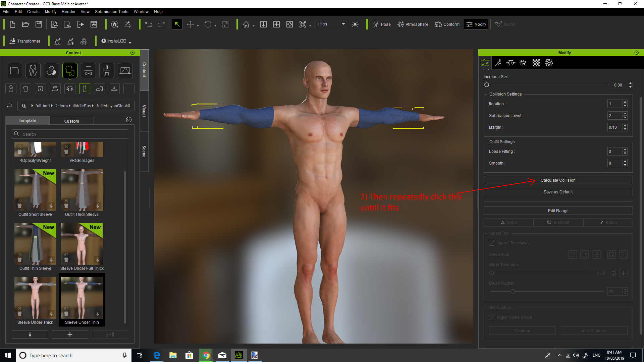Screen dimensions: 644x362
Task: Click the Smooth value field
Action: coord(615,163)
